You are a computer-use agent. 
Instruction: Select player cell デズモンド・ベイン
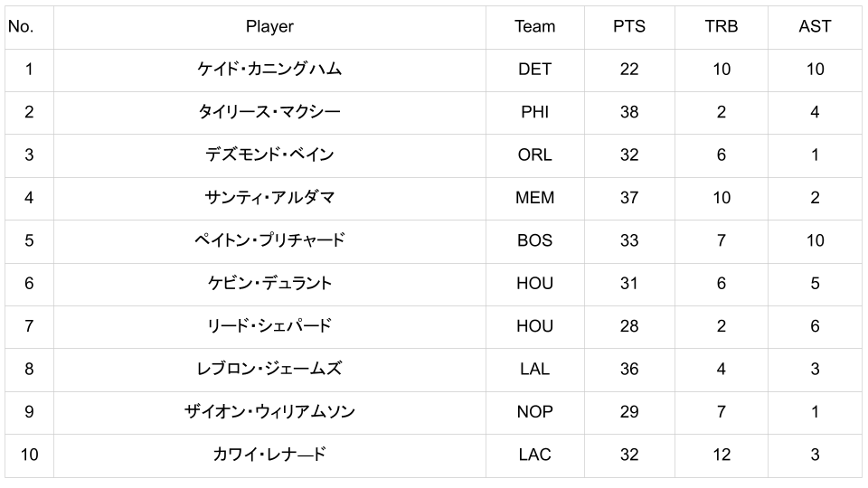pos(269,155)
